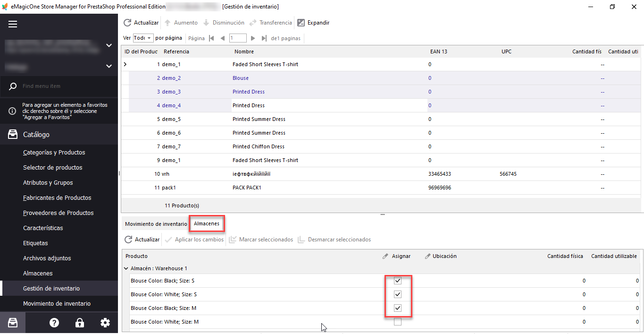The width and height of the screenshot is (644, 334).
Task: Uncheck Asignar for Blouse White Size S
Action: (398, 294)
